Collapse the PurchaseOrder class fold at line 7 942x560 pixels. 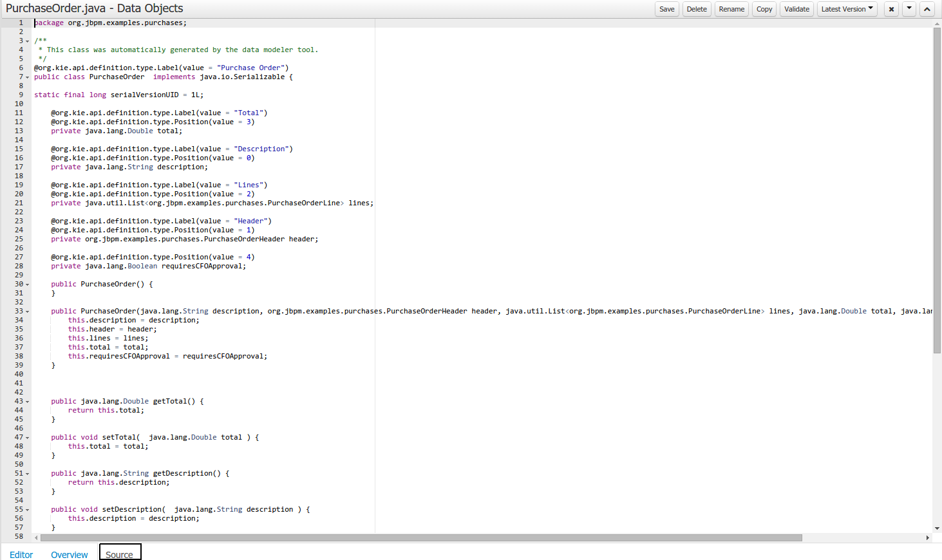tap(26, 76)
